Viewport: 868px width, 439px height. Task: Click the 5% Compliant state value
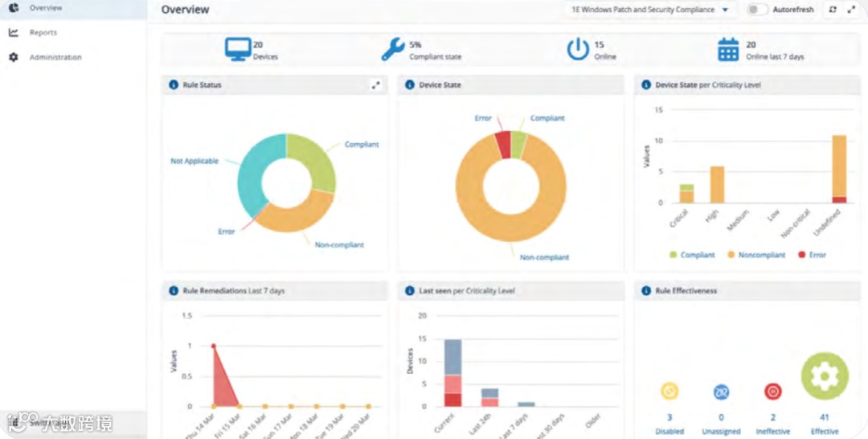416,45
